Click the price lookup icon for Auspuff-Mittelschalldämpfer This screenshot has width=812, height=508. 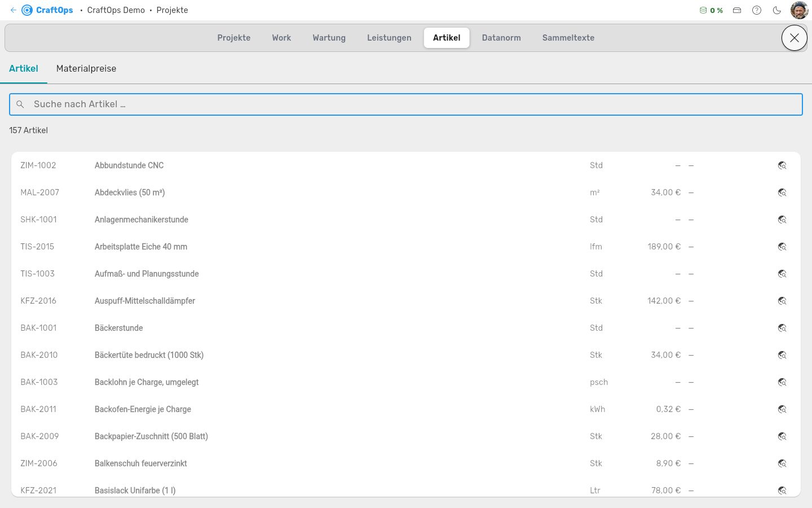(782, 301)
